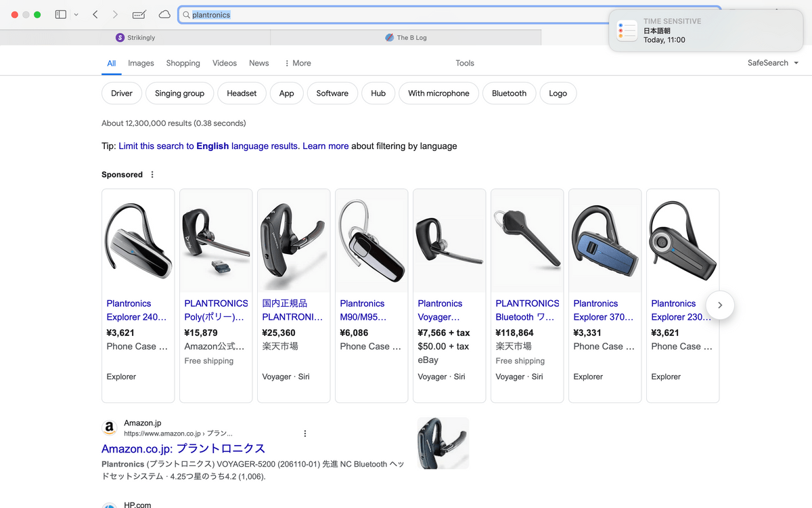Click the Amazon.jp site name text
The image size is (812, 508).
pos(143,423)
